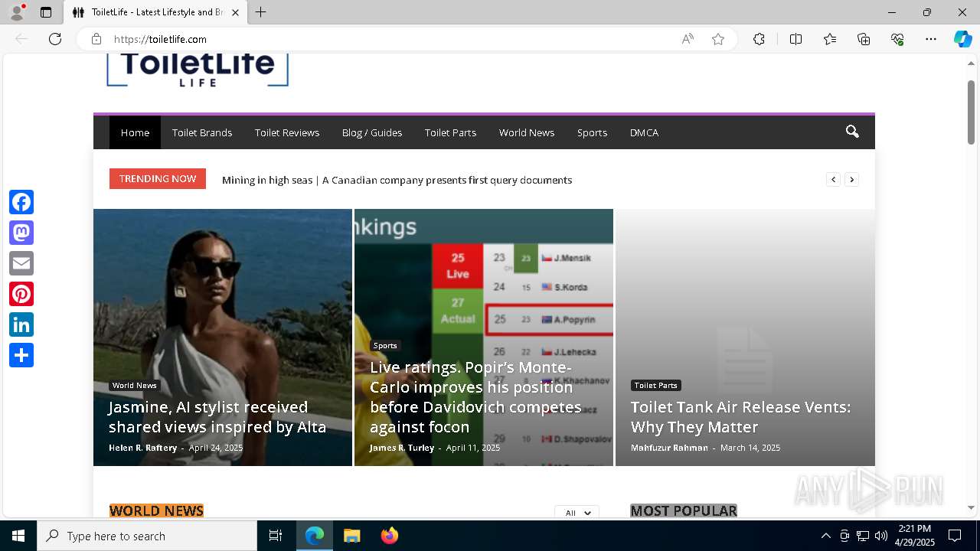The height and width of the screenshot is (551, 980).
Task: Open Toilet Parts menu
Action: [450, 132]
